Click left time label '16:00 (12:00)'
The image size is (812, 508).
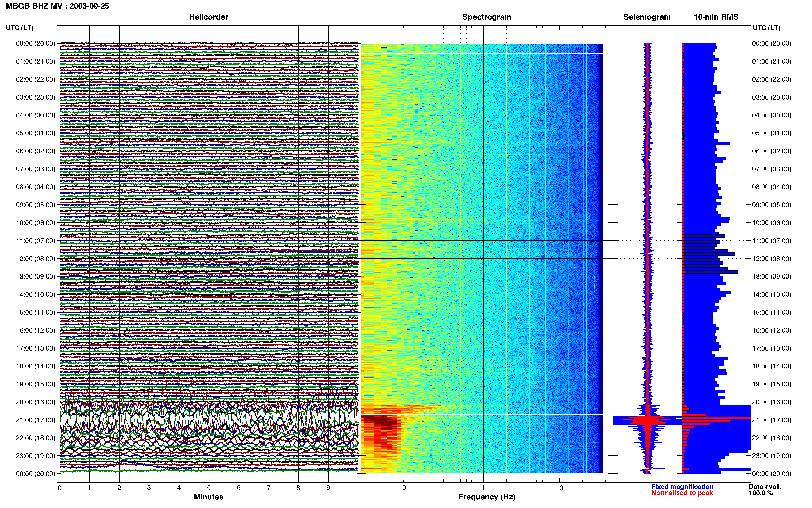36,330
